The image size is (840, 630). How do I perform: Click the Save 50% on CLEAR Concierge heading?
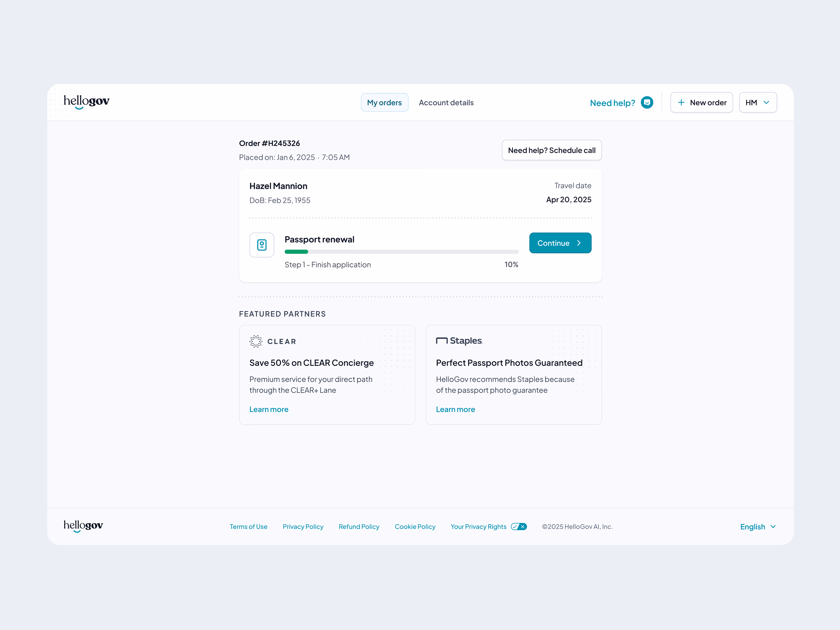tap(311, 363)
